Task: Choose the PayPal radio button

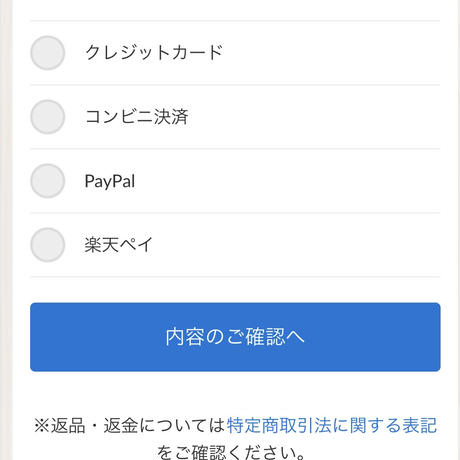Action: pos(47,181)
